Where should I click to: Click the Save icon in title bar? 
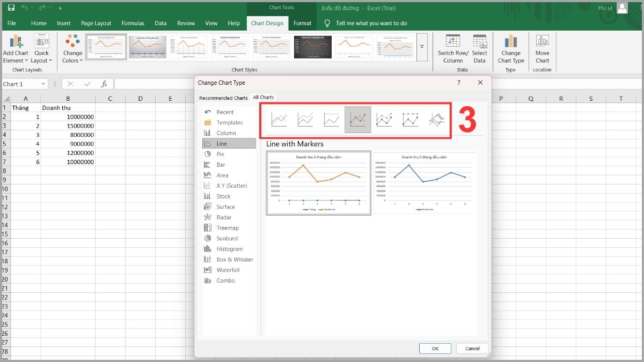(x=11, y=8)
